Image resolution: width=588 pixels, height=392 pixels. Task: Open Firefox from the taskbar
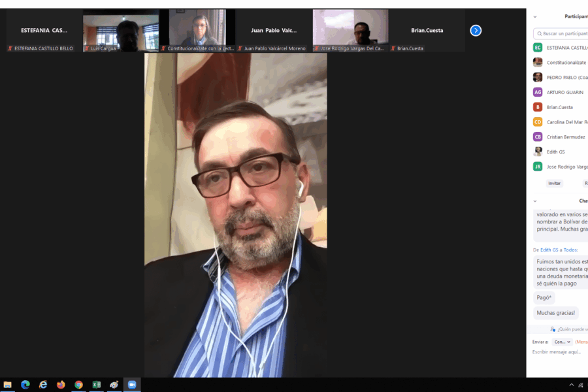[61, 385]
